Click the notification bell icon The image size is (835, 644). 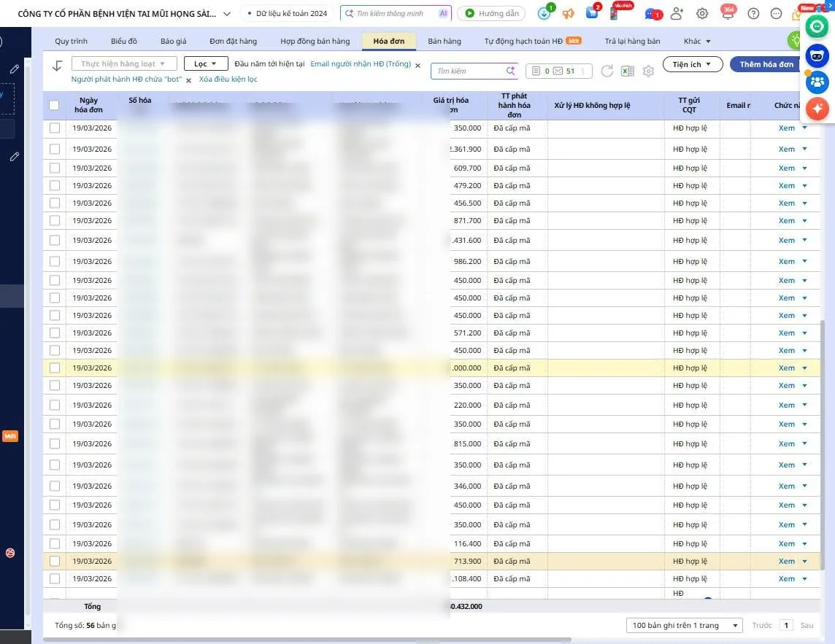tap(728, 12)
